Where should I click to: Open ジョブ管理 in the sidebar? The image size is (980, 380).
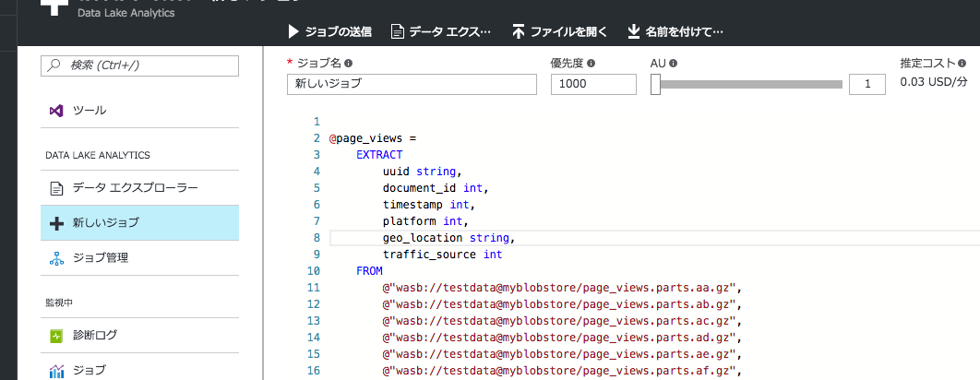click(140, 257)
